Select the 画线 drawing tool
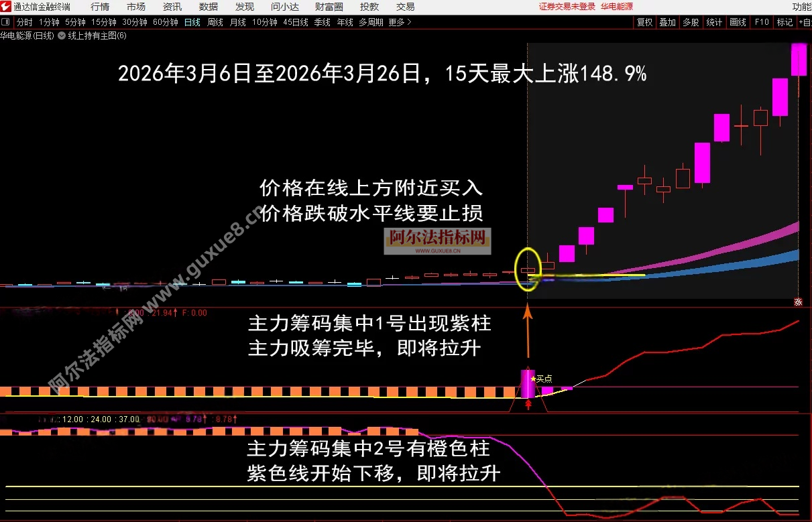812x522 pixels. coord(737,21)
